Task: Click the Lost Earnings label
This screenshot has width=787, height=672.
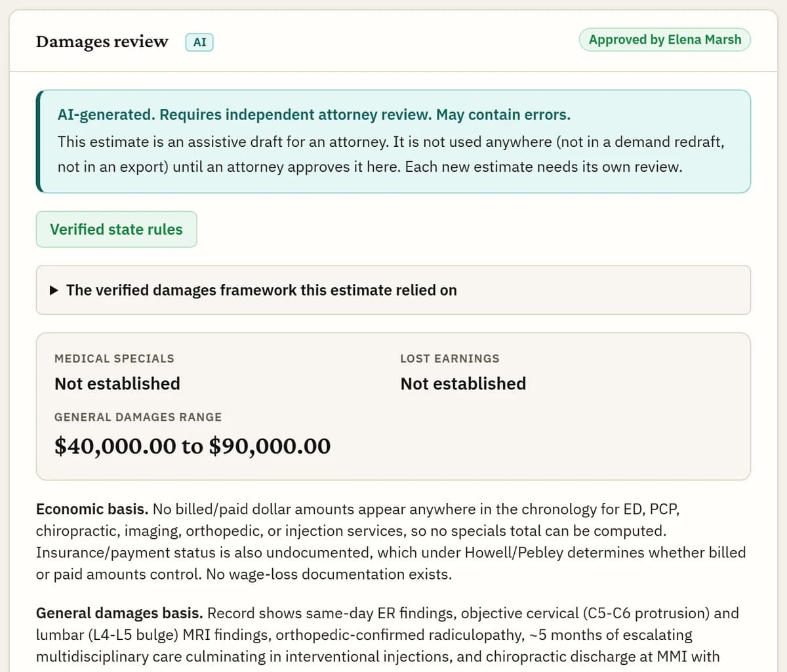Action: 450,359
